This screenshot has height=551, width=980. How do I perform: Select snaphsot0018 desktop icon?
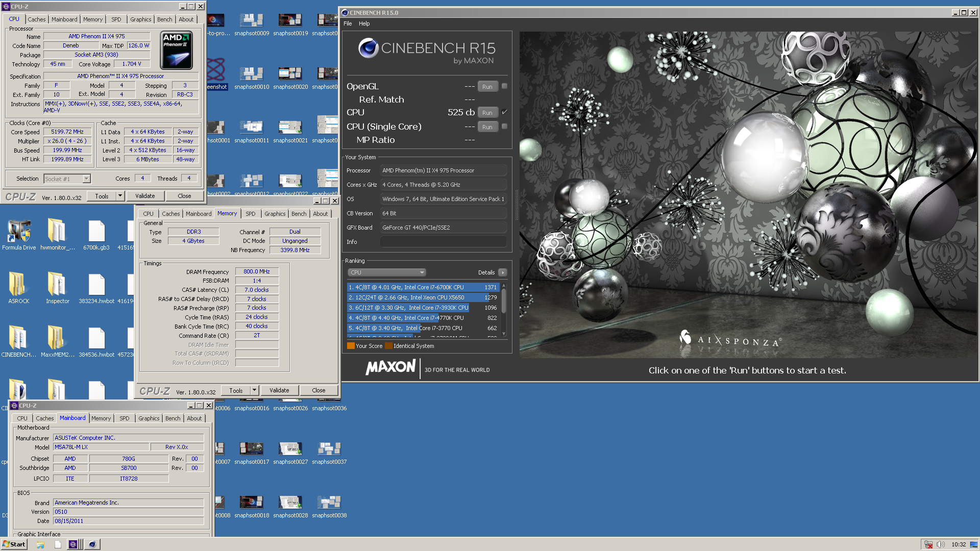click(252, 507)
